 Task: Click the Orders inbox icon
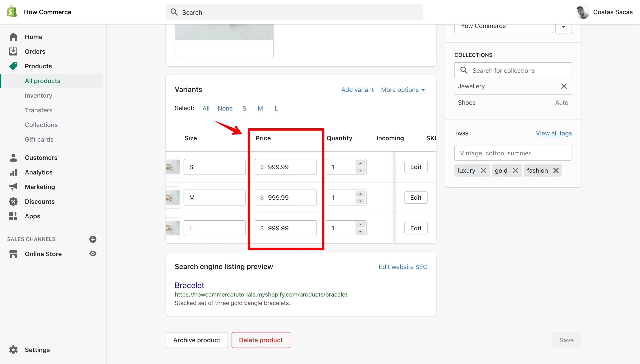13,51
